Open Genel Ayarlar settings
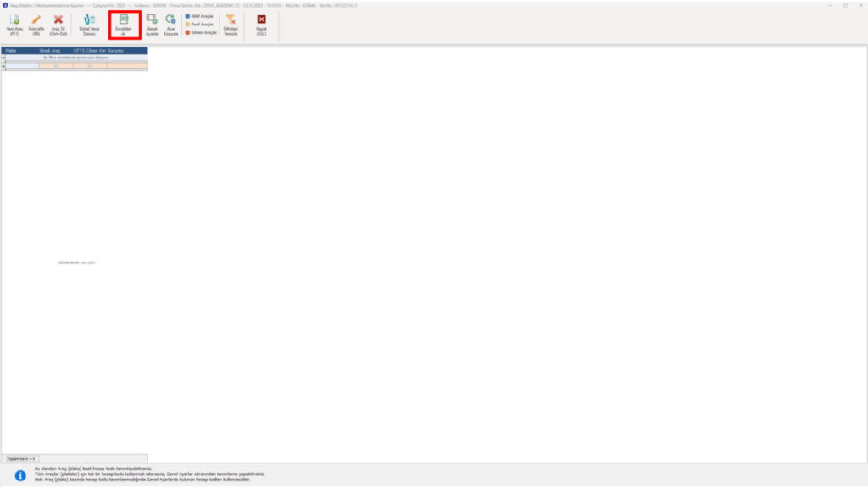This screenshot has height=488, width=868. (152, 25)
